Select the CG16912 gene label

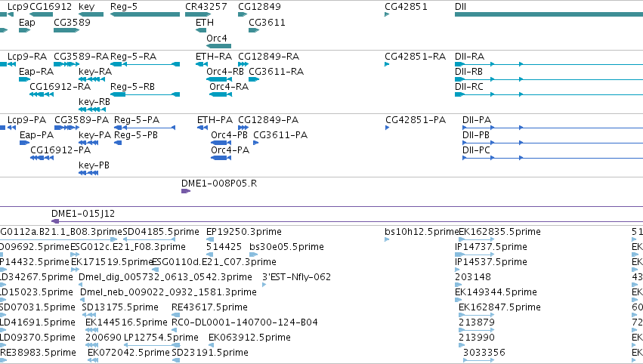[x=51, y=7]
